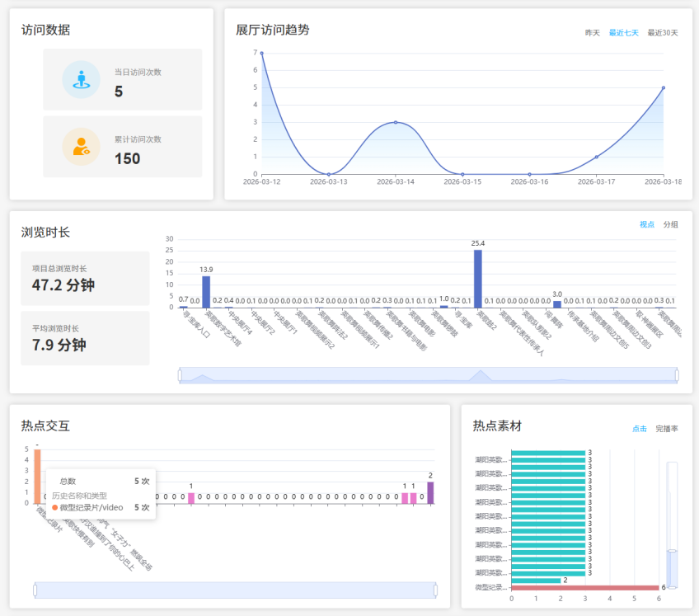Screen dimensions: 699x616
Task: Switch trend chart to 最近七天
Action: [623, 33]
